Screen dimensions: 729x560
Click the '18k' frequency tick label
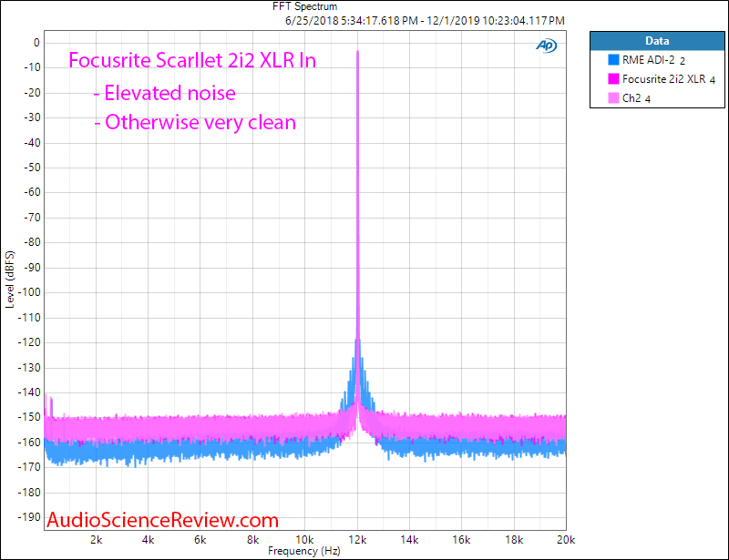point(514,540)
